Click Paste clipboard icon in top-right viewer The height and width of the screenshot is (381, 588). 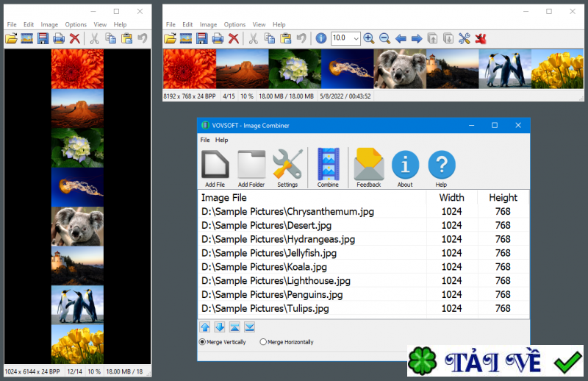(285, 38)
